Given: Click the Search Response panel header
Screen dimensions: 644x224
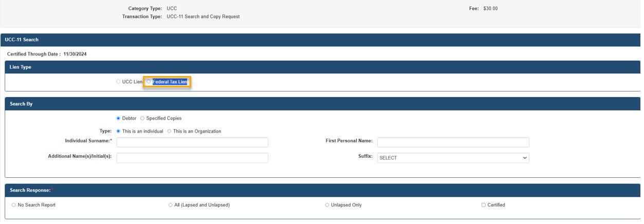Looking at the screenshot, I should click(x=30, y=190).
